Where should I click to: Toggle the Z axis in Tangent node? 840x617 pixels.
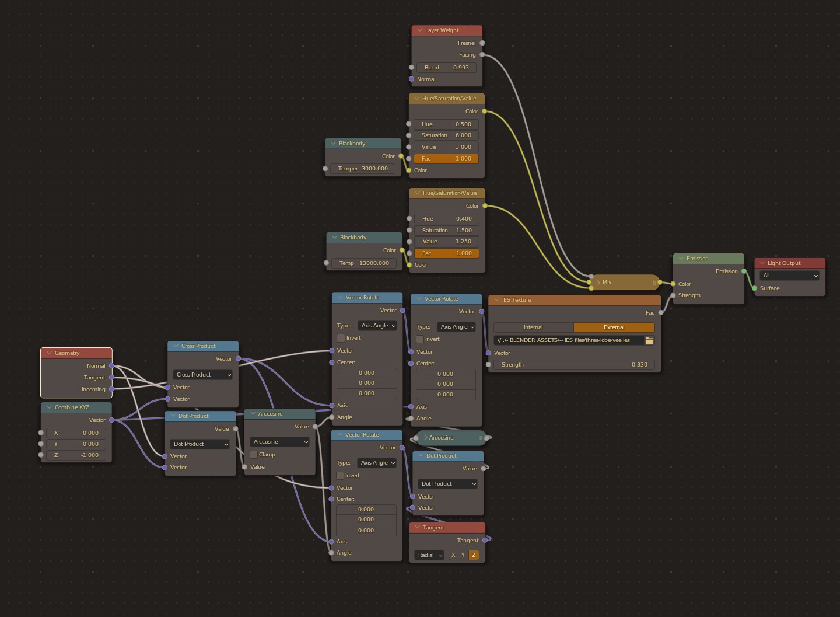[474, 555]
